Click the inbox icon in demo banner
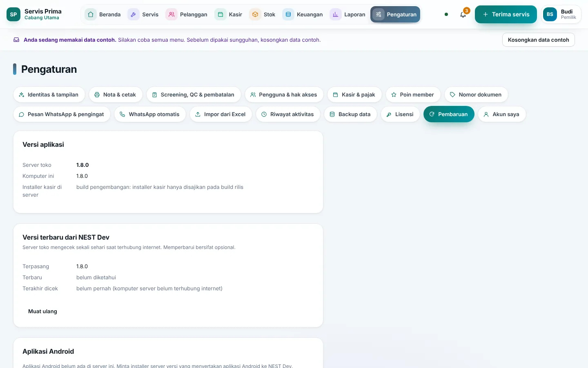This screenshot has height=368, width=588. pos(16,40)
